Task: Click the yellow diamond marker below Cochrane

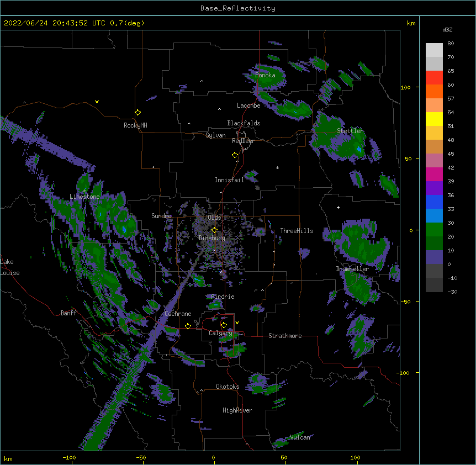Action: tap(188, 326)
